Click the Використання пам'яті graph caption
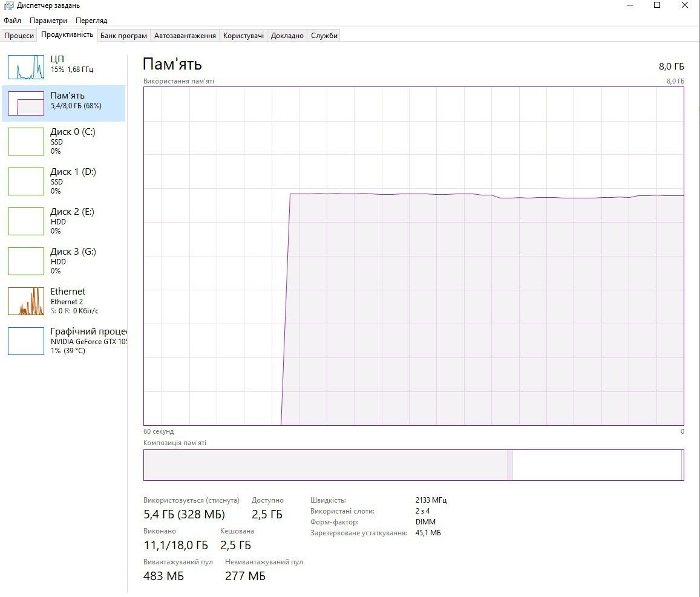 pos(178,81)
